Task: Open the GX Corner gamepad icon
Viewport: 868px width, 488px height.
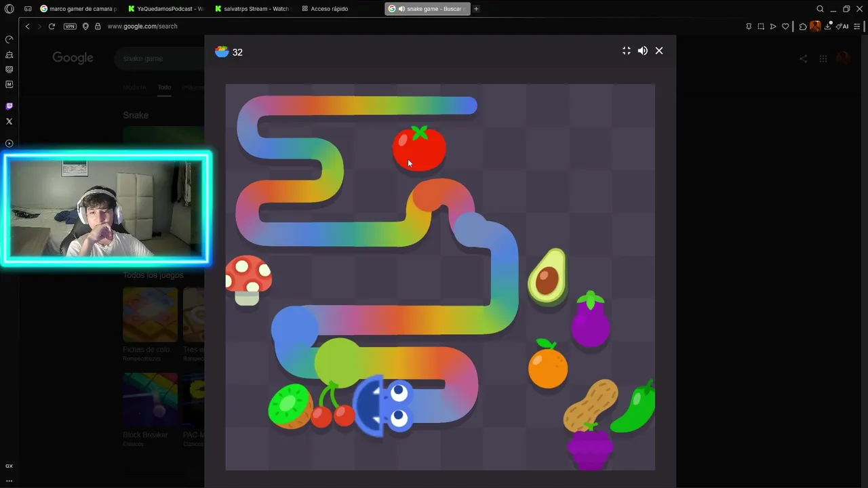Action: (28, 9)
